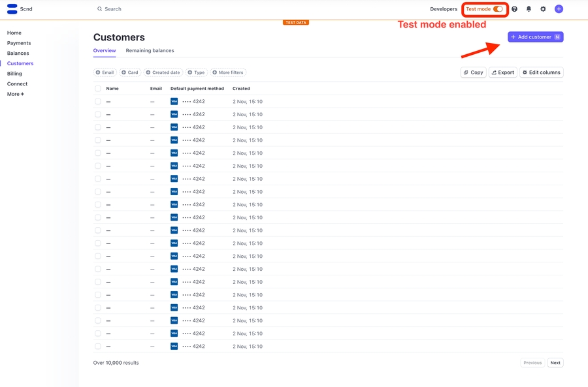Click the search magnifier icon
Screen dimensions: 588x387
pyautogui.click(x=99, y=9)
